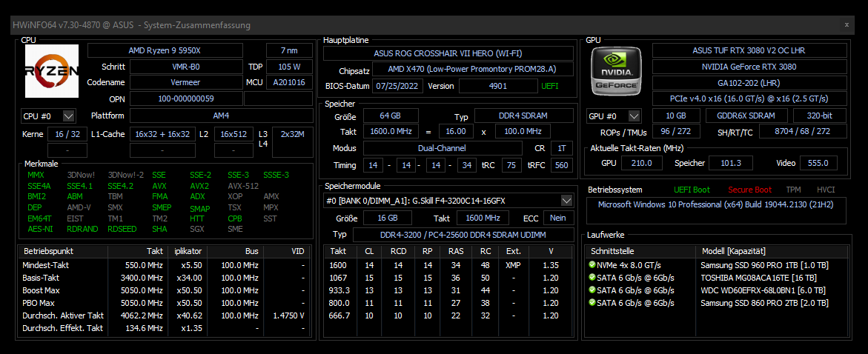
Task: Select the Durchsch. Aktiver Takt row
Action: click(x=165, y=315)
